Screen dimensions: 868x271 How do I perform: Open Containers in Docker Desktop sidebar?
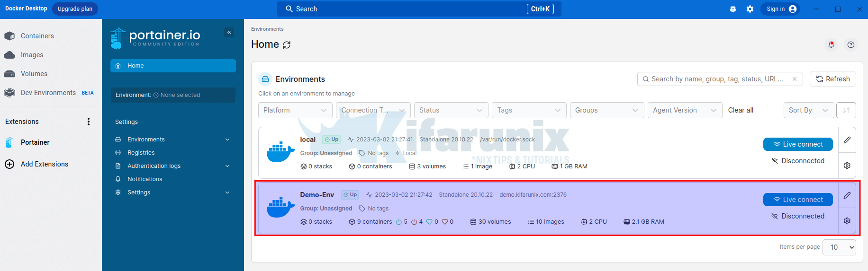click(37, 36)
